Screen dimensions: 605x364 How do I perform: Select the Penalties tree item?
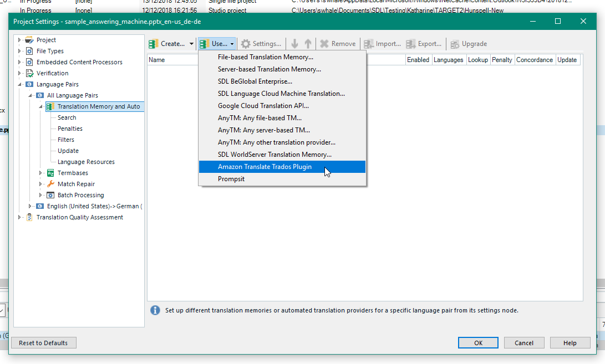(x=70, y=129)
